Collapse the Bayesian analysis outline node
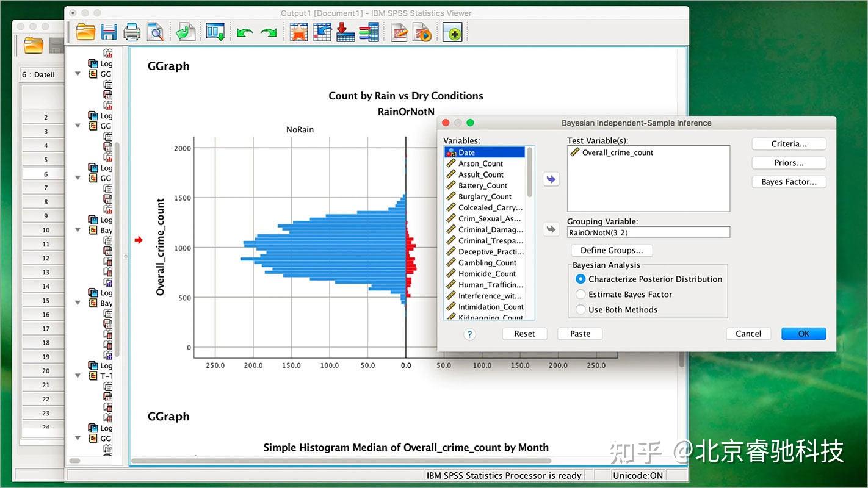868x488 pixels. (77, 229)
